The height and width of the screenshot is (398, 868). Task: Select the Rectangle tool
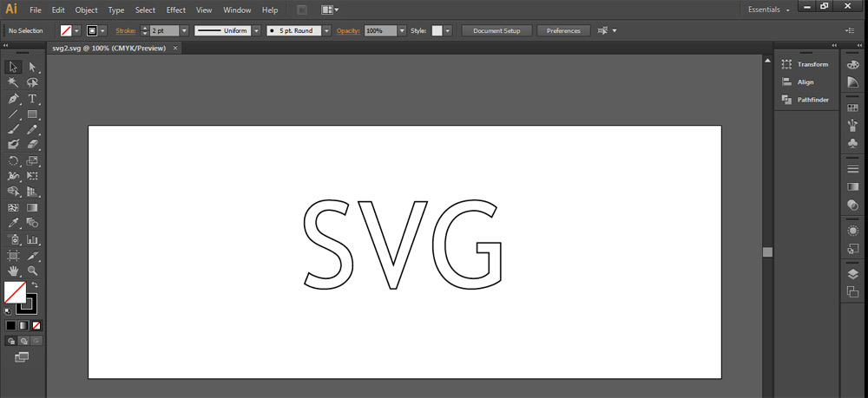click(x=32, y=114)
